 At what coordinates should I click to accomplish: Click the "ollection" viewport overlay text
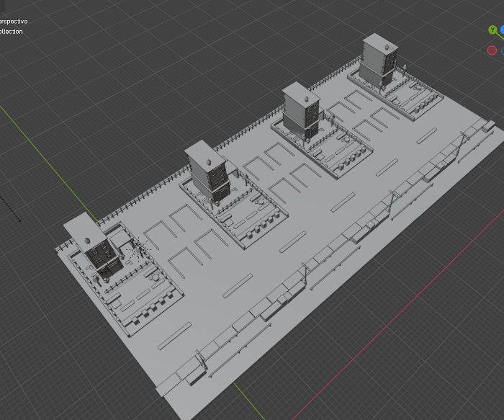pyautogui.click(x=12, y=32)
